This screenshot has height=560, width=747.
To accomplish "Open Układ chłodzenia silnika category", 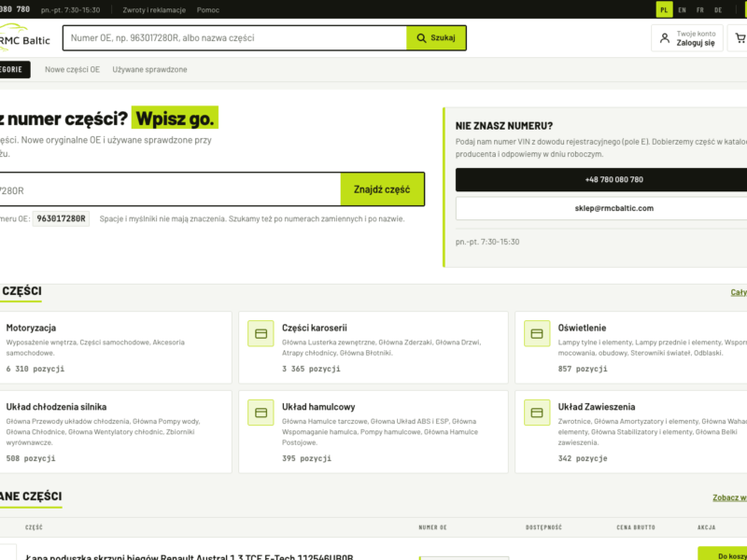I will (114, 432).
